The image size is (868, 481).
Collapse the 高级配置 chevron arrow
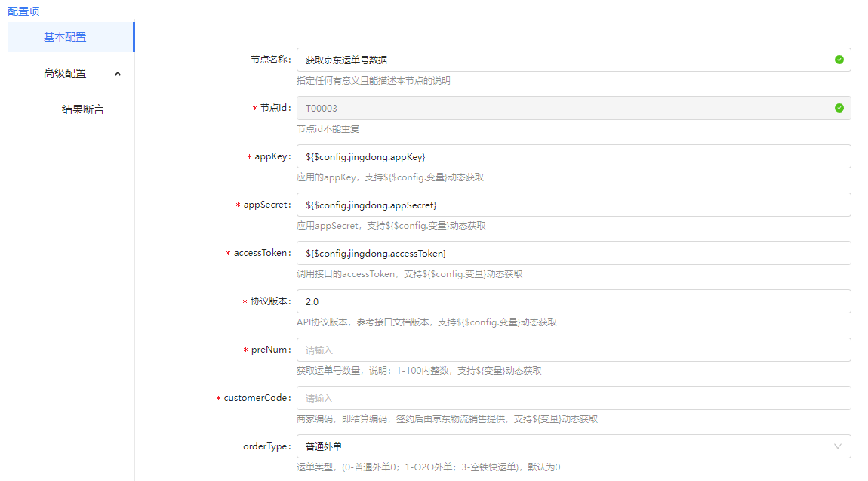tap(117, 73)
